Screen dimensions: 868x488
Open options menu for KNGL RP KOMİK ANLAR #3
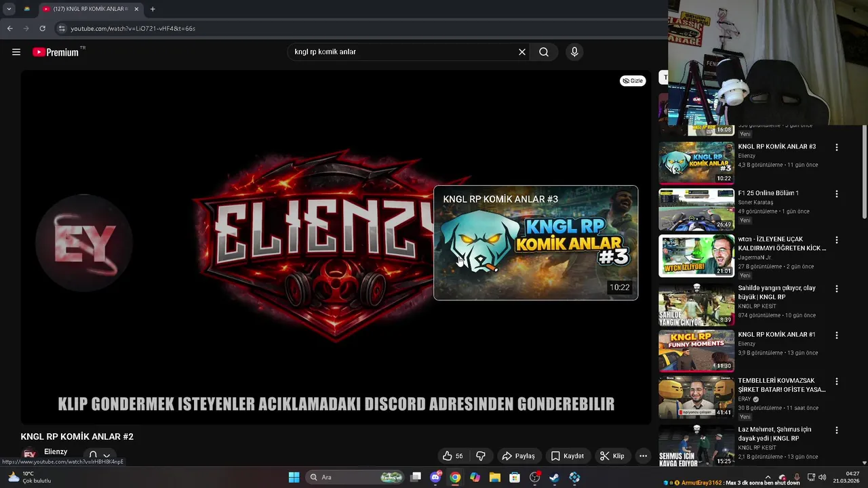[x=837, y=147]
